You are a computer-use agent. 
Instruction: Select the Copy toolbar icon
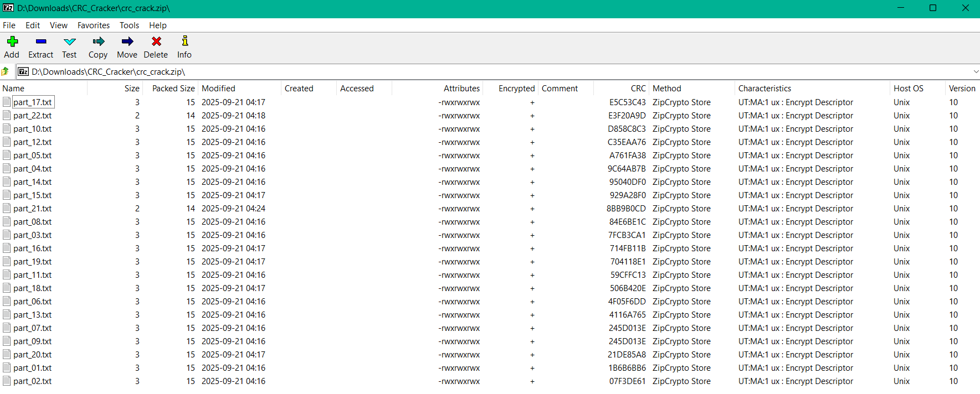(x=98, y=42)
